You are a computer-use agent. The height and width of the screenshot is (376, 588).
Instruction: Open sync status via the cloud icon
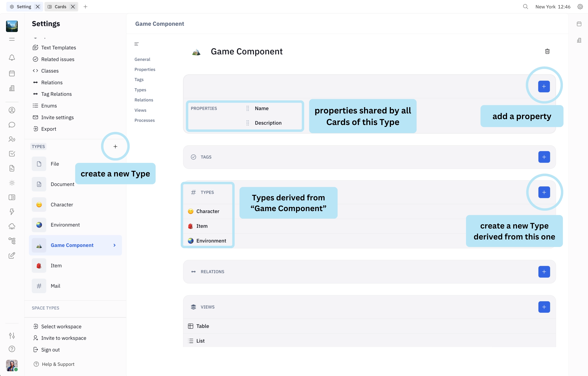point(12,226)
